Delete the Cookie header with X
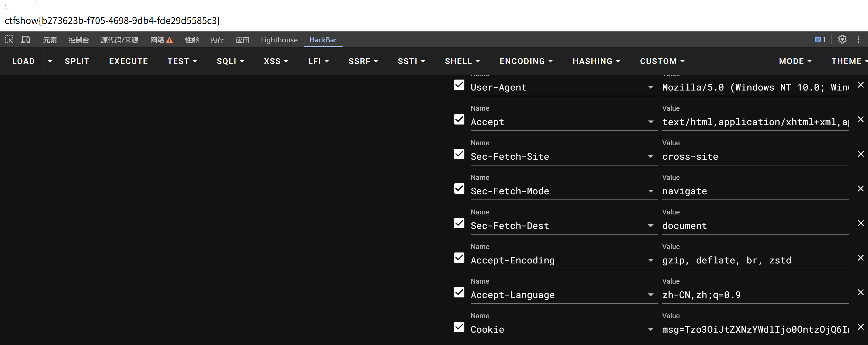The width and height of the screenshot is (868, 345). (861, 327)
